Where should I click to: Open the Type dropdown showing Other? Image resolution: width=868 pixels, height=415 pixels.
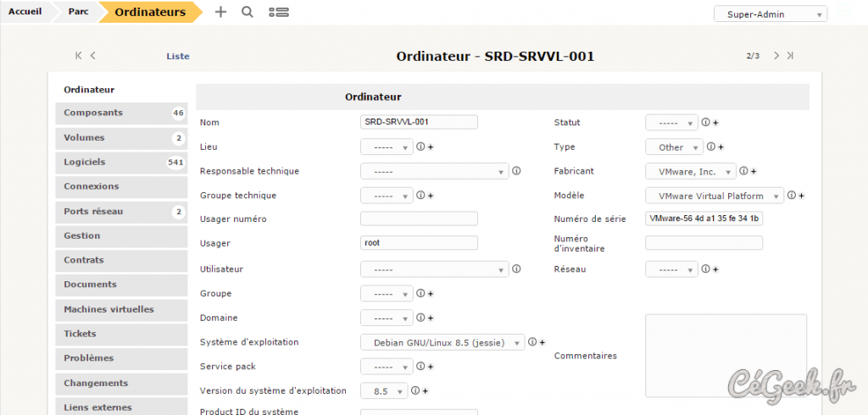click(674, 147)
